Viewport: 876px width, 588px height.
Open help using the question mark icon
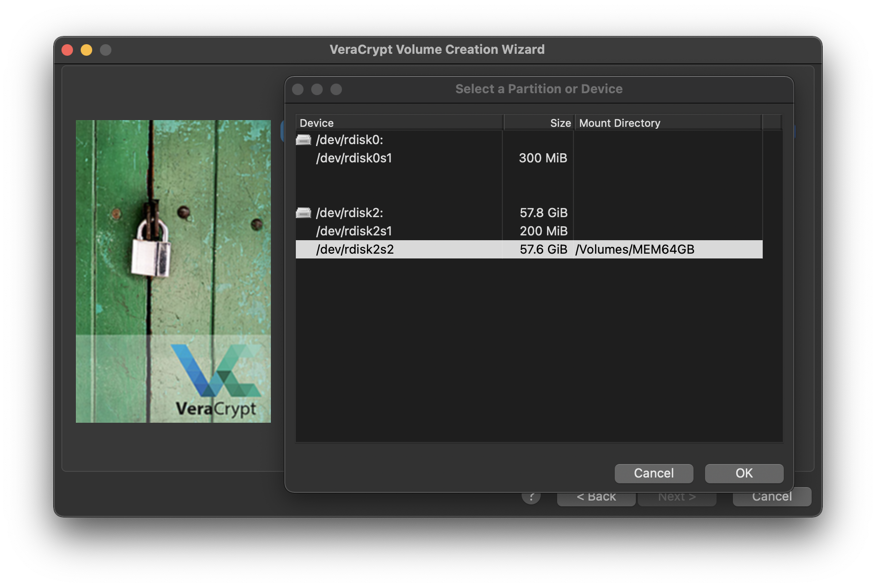[x=531, y=496]
